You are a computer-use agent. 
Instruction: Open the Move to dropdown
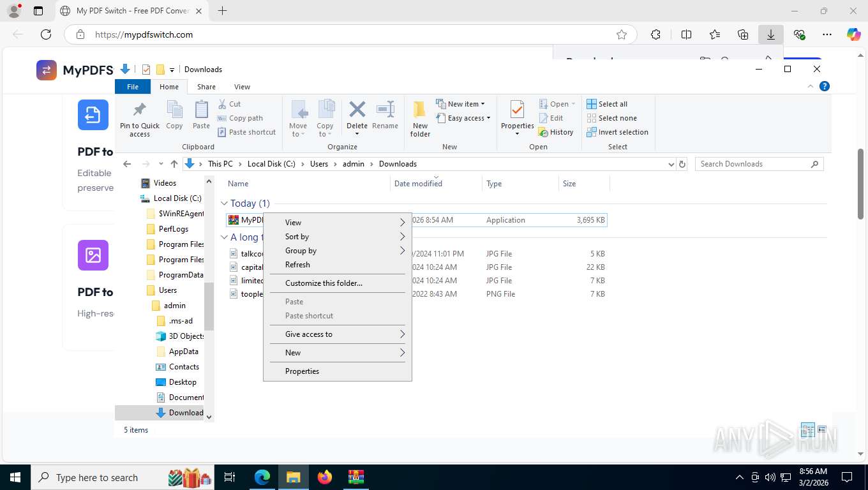tap(298, 119)
